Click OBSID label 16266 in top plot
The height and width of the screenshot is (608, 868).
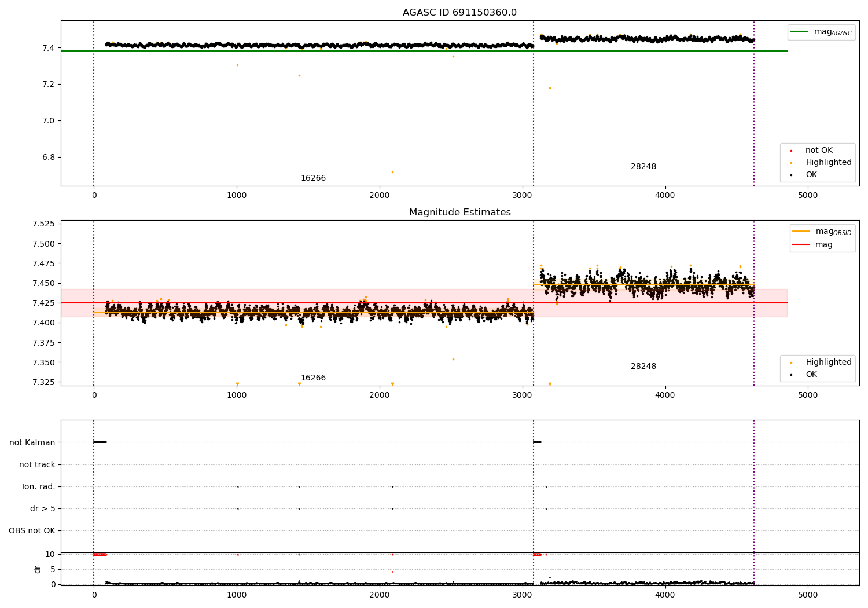tap(313, 178)
